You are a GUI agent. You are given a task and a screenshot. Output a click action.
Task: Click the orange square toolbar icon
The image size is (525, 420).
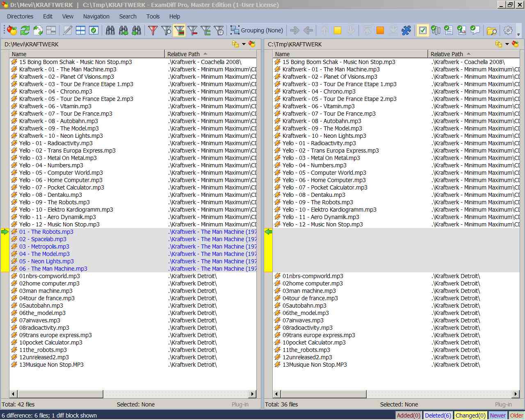pyautogui.click(x=380, y=30)
